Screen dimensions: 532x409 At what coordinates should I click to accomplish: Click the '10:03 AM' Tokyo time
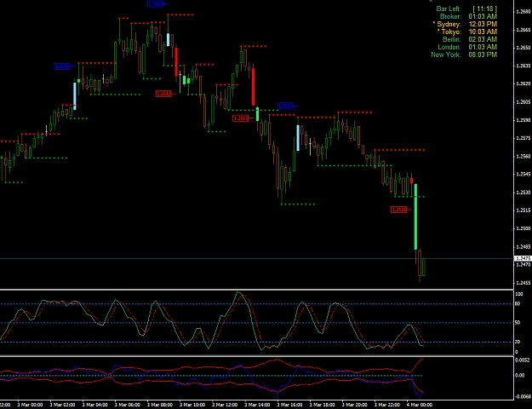pos(483,32)
